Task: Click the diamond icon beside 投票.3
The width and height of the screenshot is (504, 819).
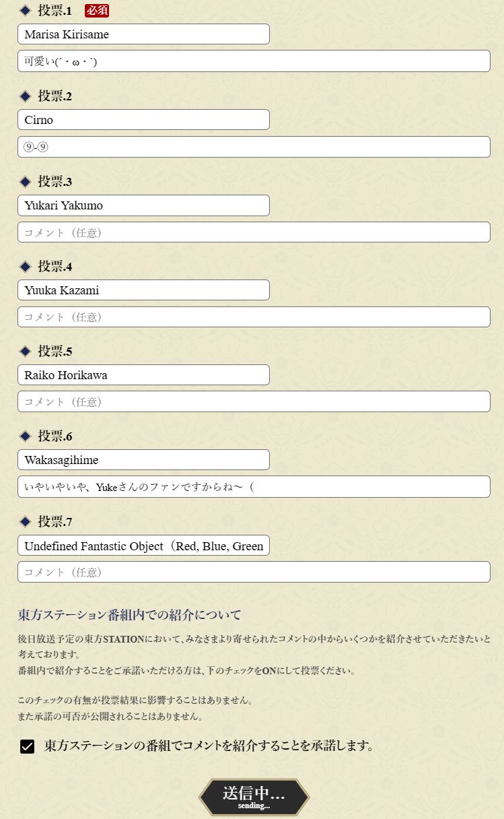Action: click(26, 182)
